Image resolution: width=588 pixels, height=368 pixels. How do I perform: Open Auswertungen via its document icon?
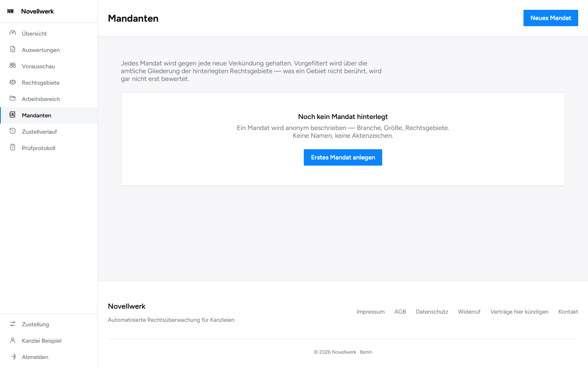click(13, 49)
